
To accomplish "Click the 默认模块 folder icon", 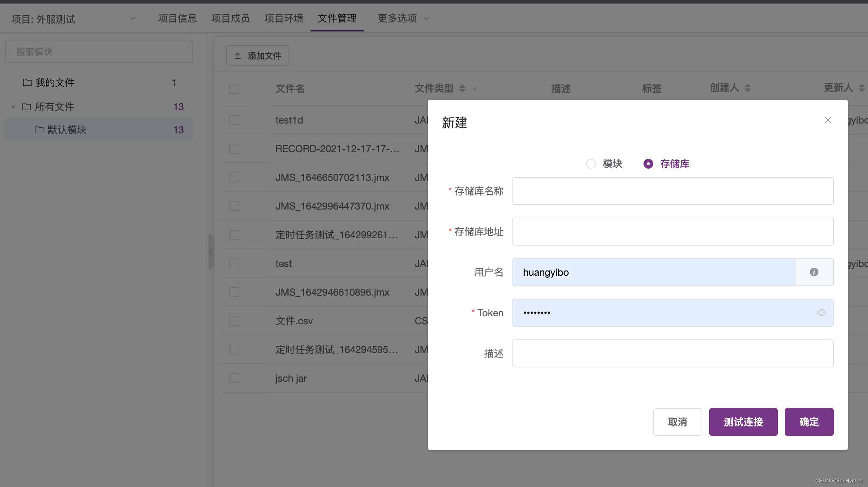I will tap(39, 130).
